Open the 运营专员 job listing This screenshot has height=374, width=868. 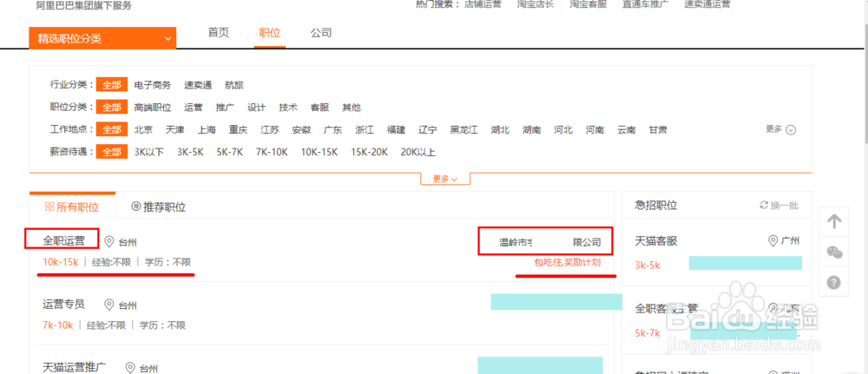point(63,304)
